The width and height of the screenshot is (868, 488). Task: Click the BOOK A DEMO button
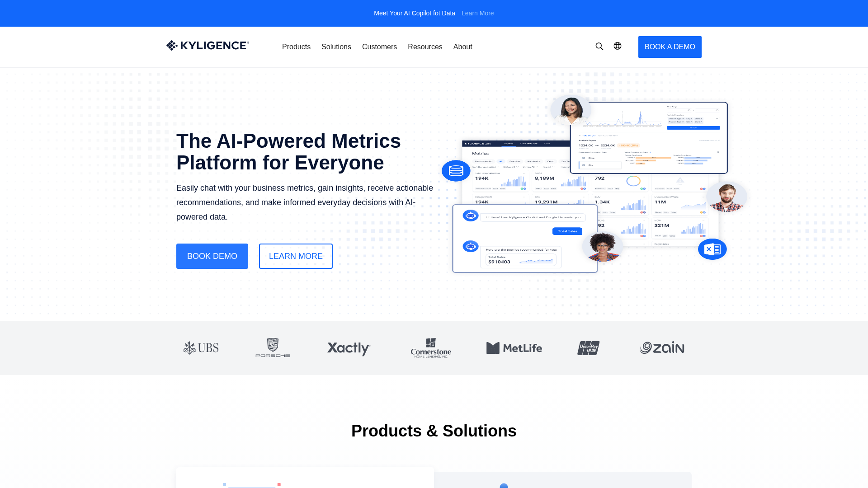[670, 47]
